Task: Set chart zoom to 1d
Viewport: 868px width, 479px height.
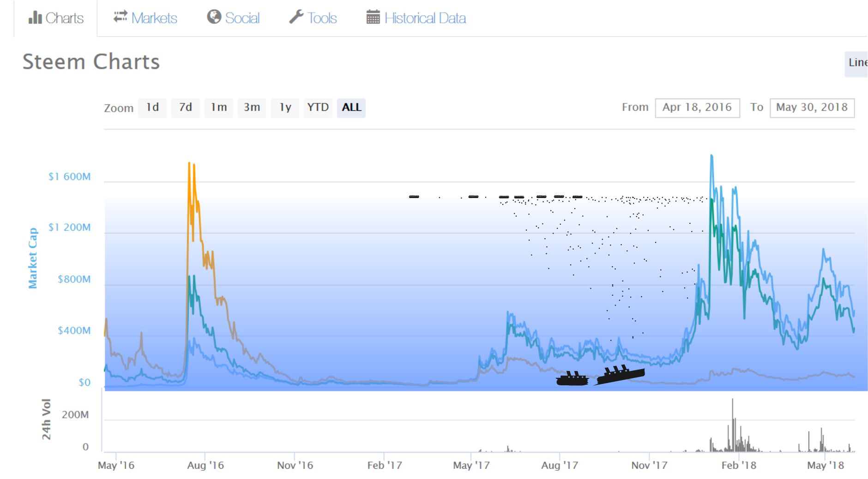Action: tap(152, 108)
